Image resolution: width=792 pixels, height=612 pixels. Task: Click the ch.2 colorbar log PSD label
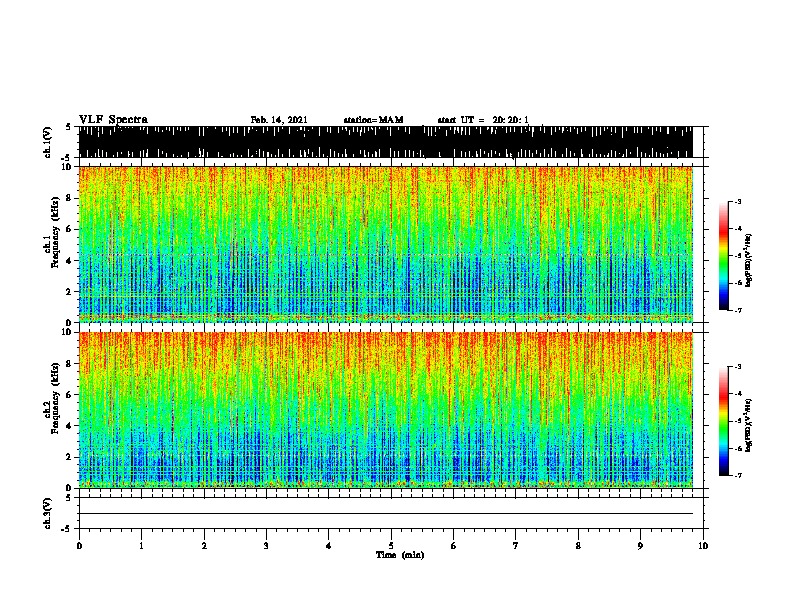pyautogui.click(x=748, y=425)
